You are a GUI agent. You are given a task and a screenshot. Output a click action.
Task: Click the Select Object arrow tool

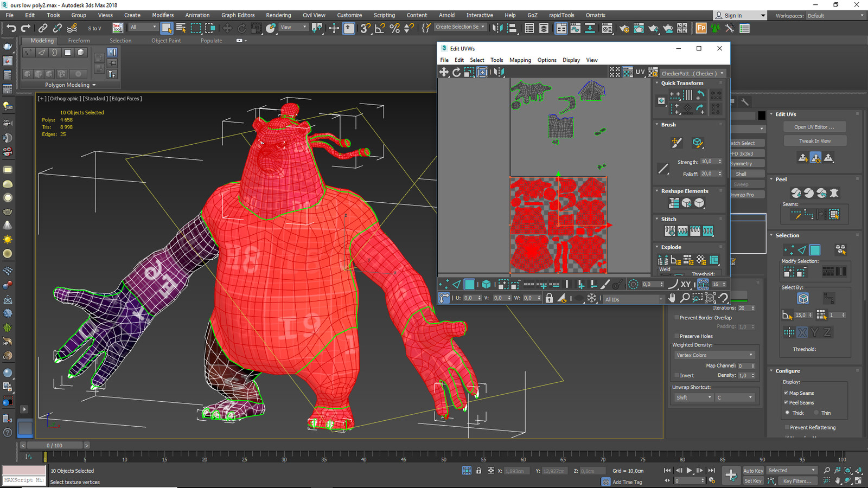pyautogui.click(x=167, y=28)
